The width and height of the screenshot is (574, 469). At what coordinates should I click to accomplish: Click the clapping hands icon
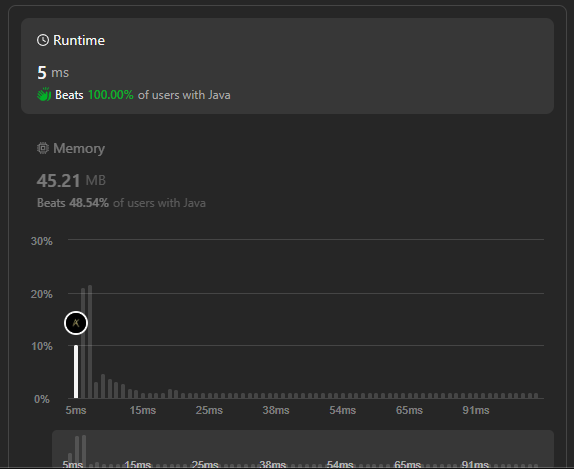point(44,94)
